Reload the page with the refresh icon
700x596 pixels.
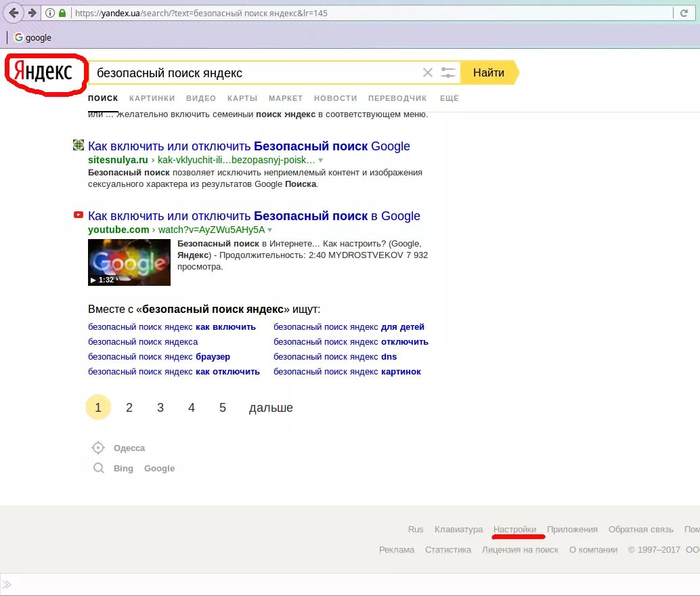point(684,13)
